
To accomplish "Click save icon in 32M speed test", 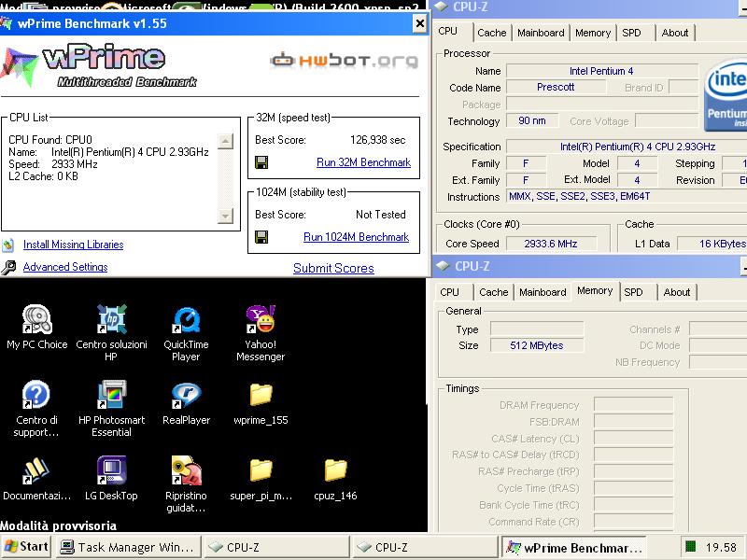I will coord(261,162).
